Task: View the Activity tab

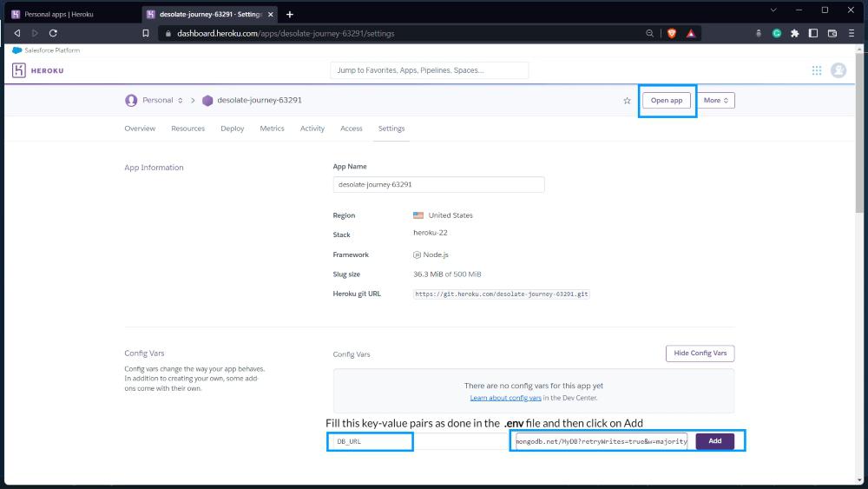Action: (x=312, y=129)
